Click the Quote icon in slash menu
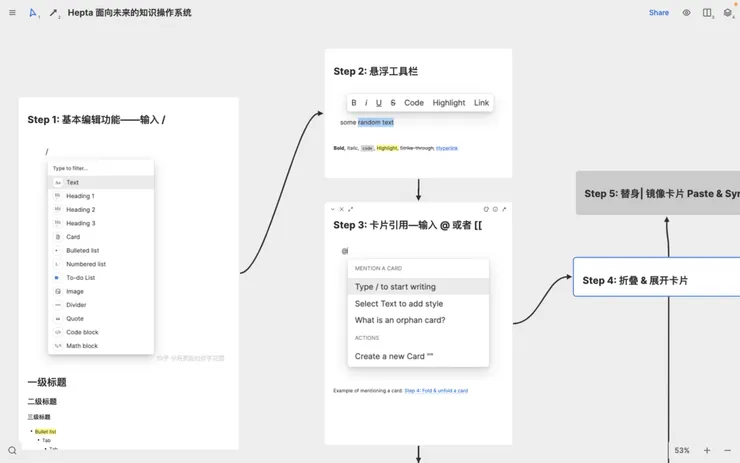Viewport: 740px width, 463px height. 58,319
